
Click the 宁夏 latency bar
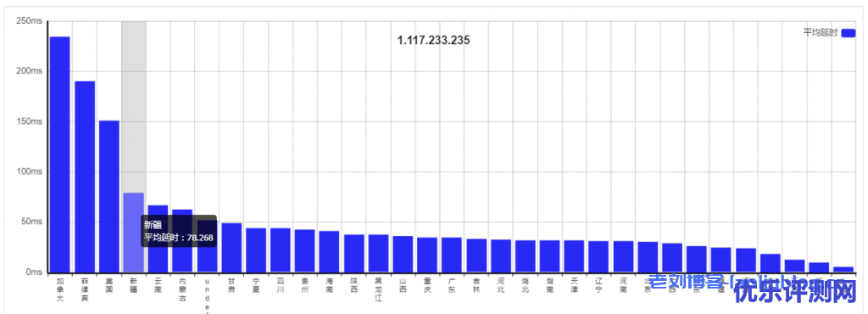pyautogui.click(x=256, y=250)
